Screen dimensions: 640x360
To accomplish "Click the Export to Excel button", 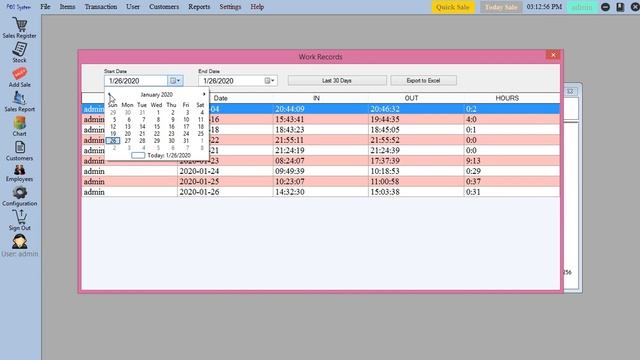I will [x=423, y=81].
